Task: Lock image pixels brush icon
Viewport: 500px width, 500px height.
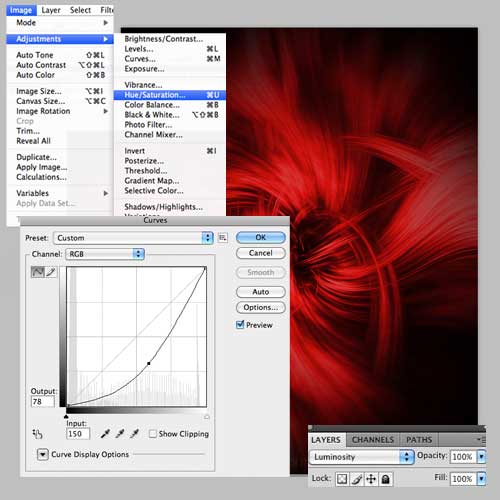Action: 357,479
